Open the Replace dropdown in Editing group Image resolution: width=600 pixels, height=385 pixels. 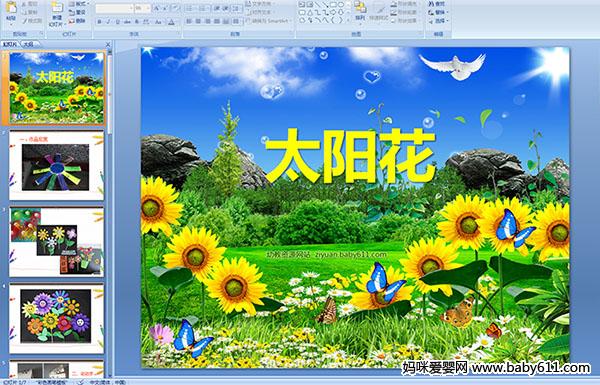coord(439,12)
